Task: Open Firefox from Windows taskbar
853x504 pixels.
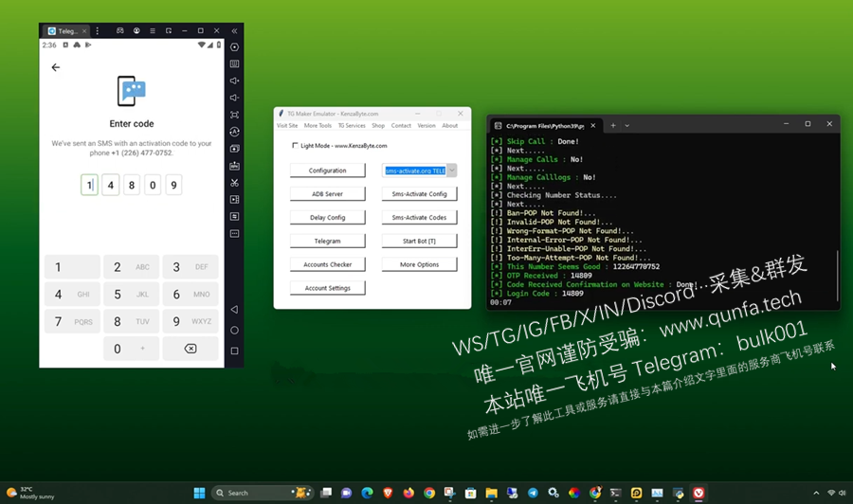Action: (408, 493)
